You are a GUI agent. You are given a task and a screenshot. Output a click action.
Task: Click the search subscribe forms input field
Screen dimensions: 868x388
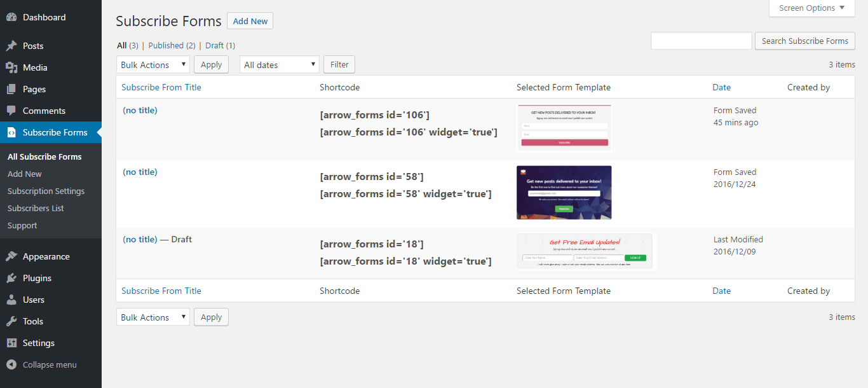tap(702, 41)
